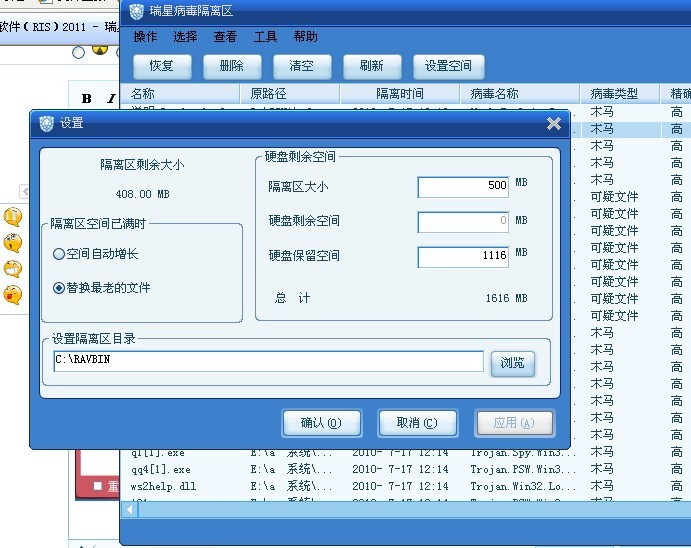The image size is (691, 548).
Task: Open the 工具 menu
Action: coord(265,37)
